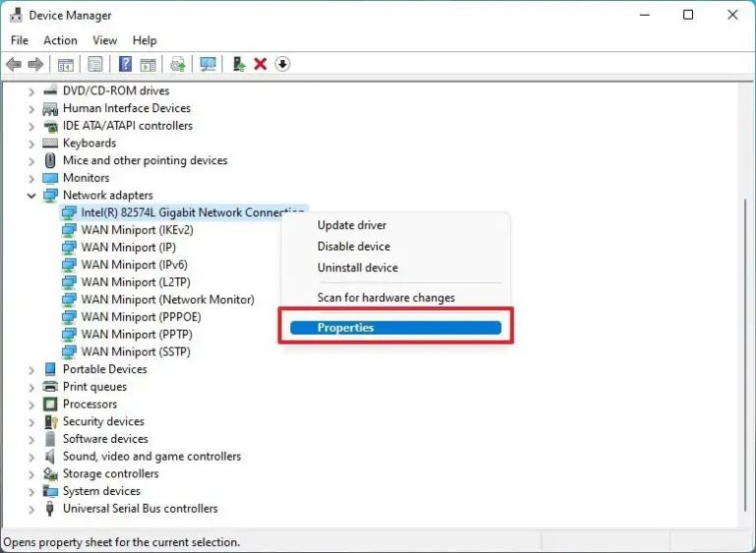Select Properties in the context menu
756x553 pixels.
point(346,328)
